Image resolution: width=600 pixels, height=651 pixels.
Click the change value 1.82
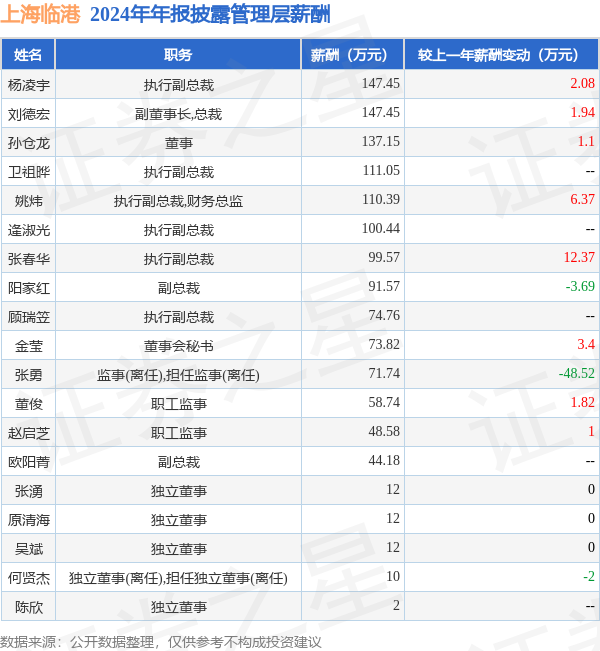coord(582,402)
